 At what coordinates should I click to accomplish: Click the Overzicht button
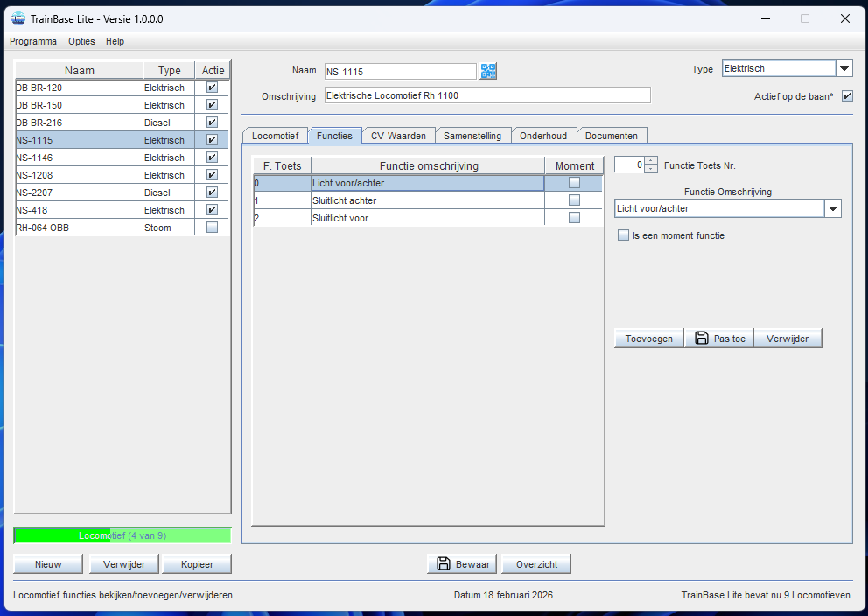(537, 564)
